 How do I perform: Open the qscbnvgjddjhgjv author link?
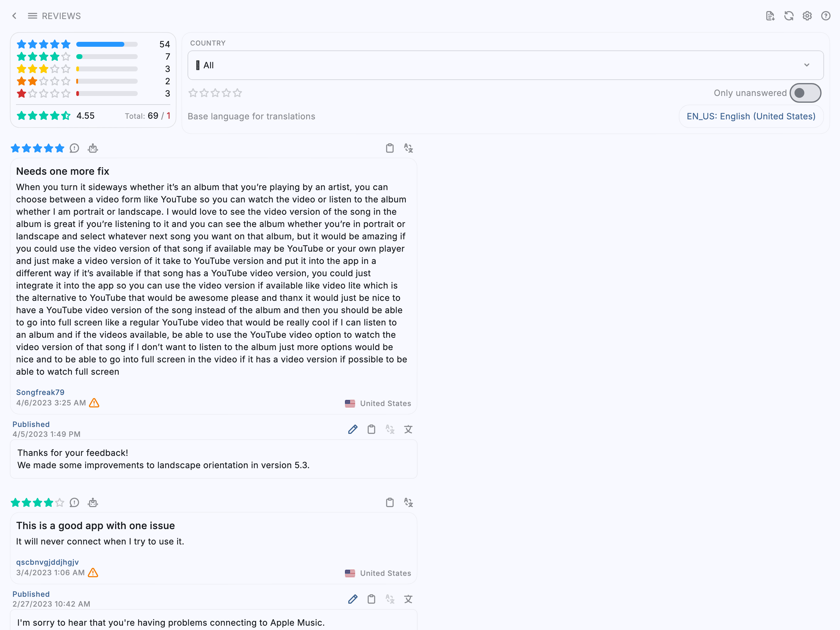47,562
